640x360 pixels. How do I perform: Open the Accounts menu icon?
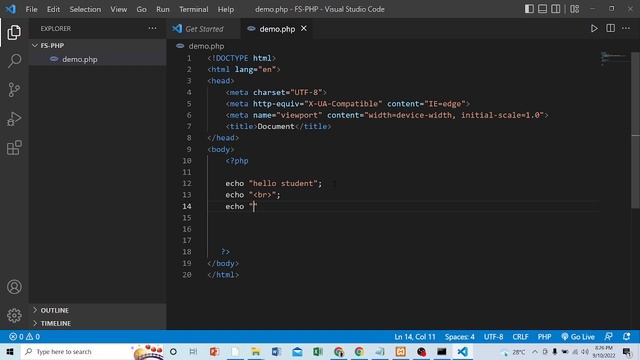[x=14, y=287]
